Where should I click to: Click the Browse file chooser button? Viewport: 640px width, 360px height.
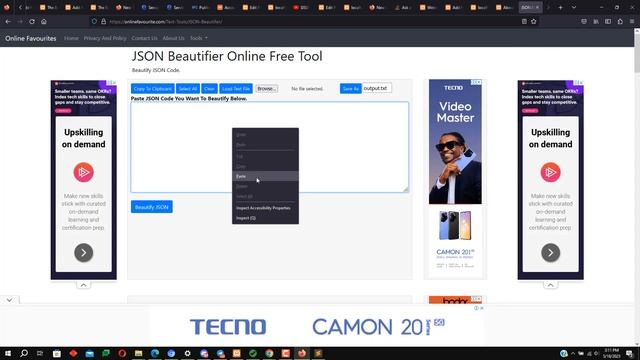point(267,89)
